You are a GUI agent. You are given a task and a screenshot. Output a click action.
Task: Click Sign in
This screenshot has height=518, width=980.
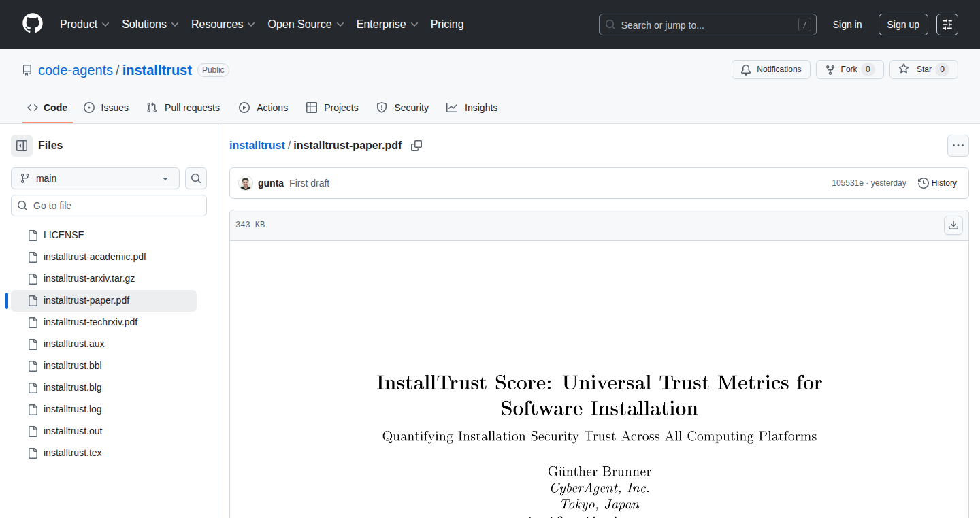point(847,25)
